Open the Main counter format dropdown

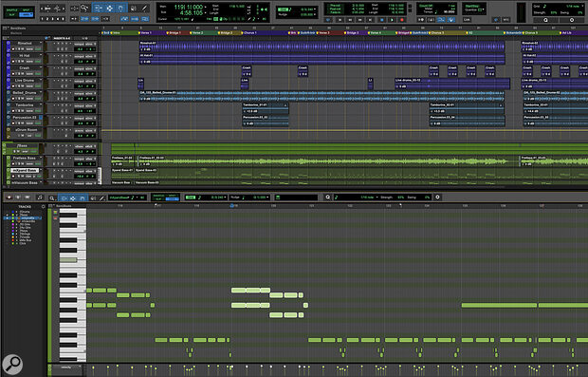(205, 8)
